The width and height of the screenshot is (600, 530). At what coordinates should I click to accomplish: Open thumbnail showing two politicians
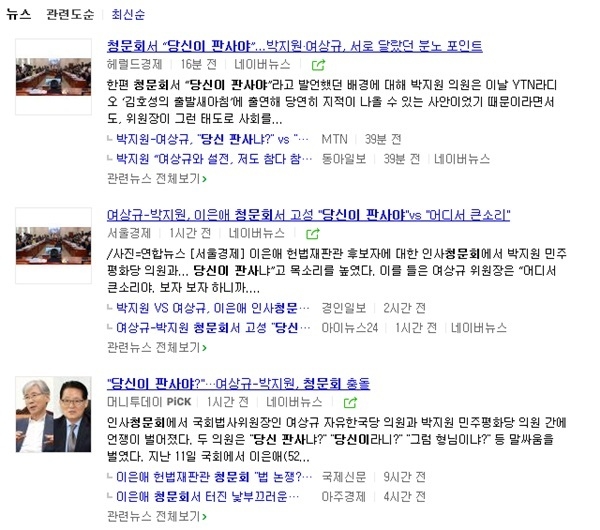coord(54,414)
